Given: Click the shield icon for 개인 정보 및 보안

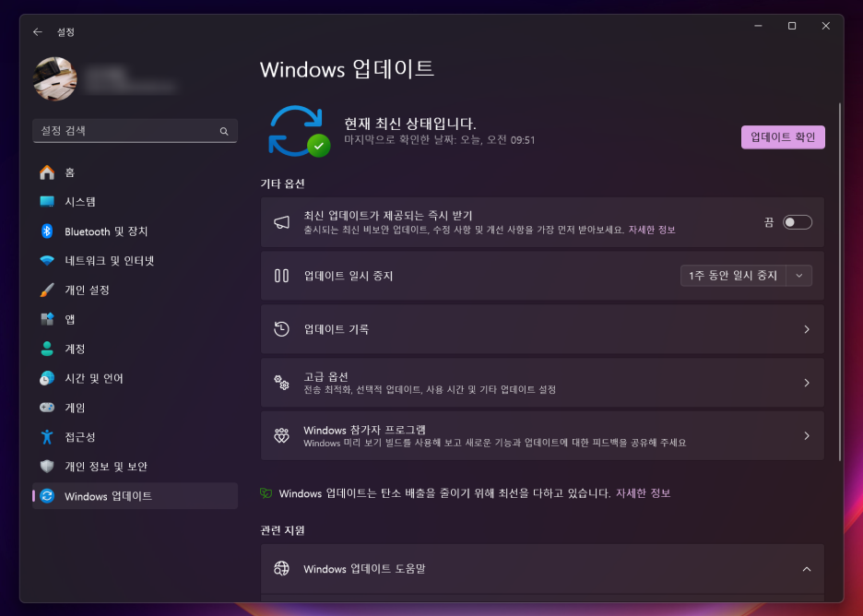Looking at the screenshot, I should point(47,467).
